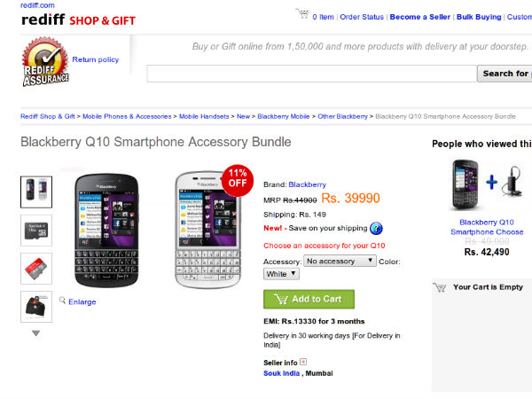
Task: Open Mobile Handsets breadcrumb
Action: (x=205, y=116)
